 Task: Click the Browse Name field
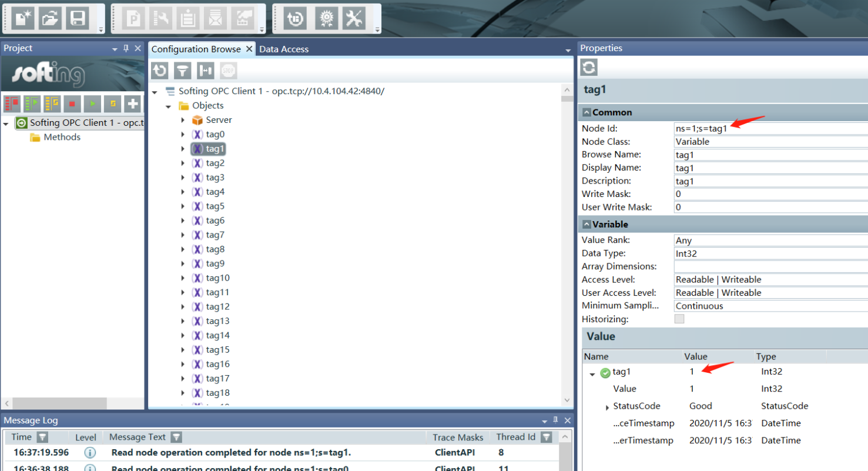coord(771,155)
